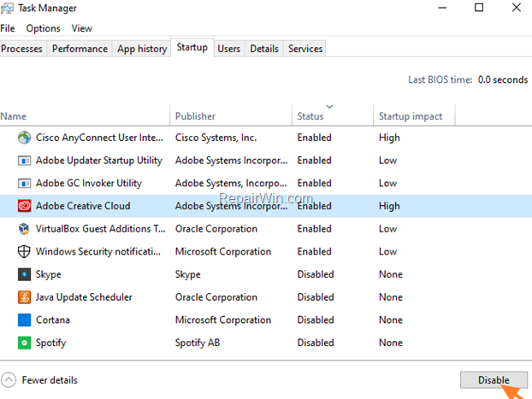Click the Task Manager title bar icon
This screenshot has height=399, width=532.
coord(8,9)
